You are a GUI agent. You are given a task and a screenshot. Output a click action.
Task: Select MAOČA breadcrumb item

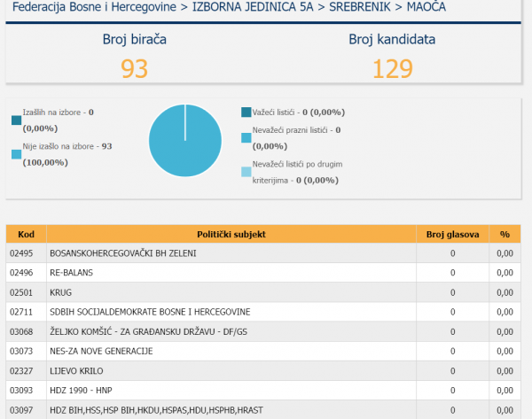426,7
